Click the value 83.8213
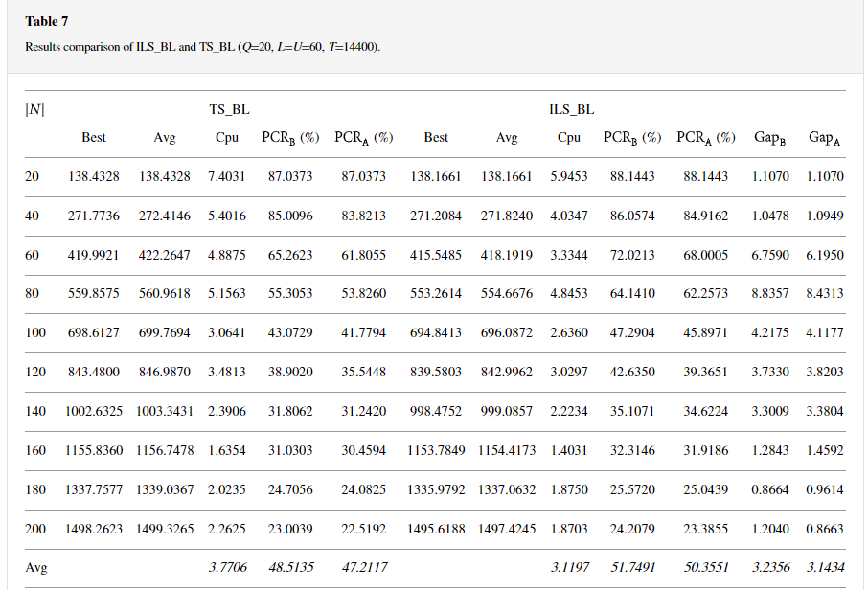Screen dimensions: 868x590 [364, 216]
